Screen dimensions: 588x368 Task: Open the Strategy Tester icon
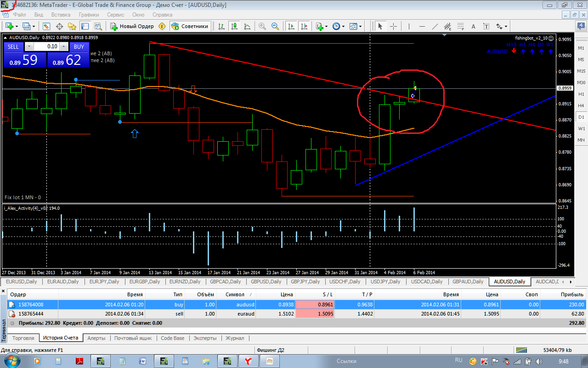tap(98, 26)
